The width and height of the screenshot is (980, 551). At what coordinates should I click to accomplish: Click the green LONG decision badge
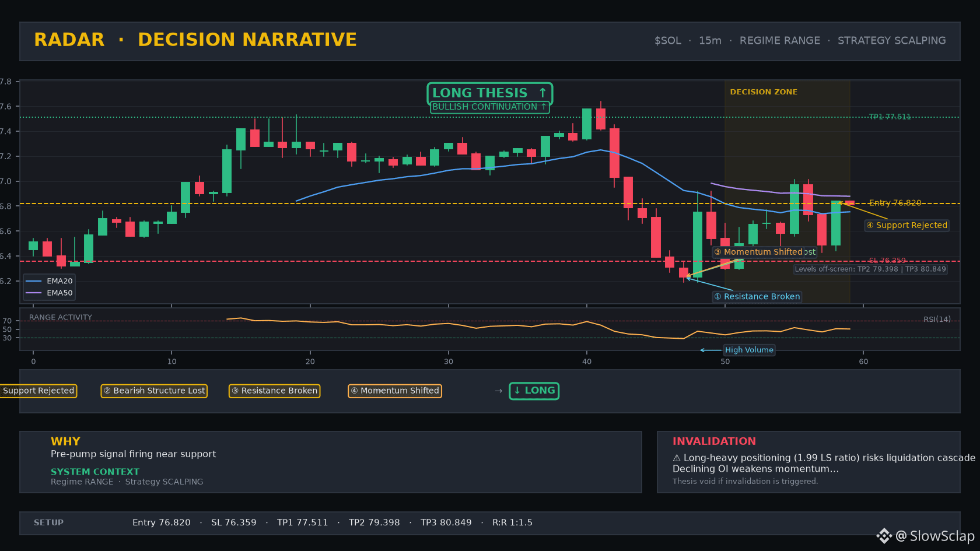(x=534, y=391)
